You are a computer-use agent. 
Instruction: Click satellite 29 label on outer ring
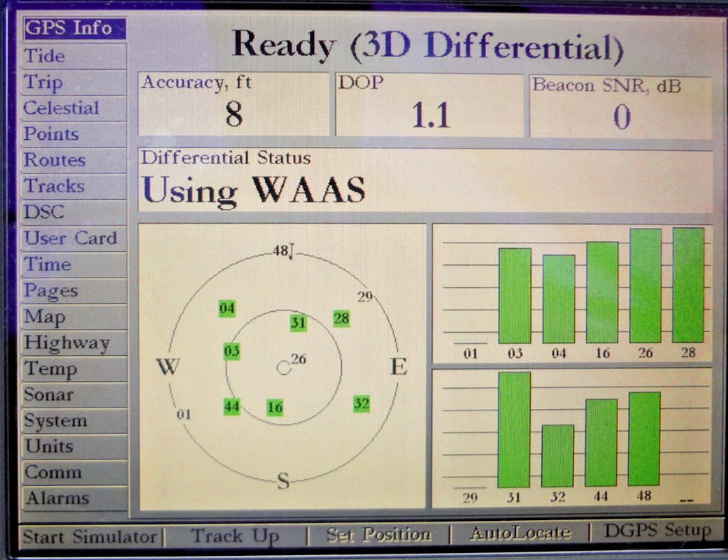coord(365,296)
